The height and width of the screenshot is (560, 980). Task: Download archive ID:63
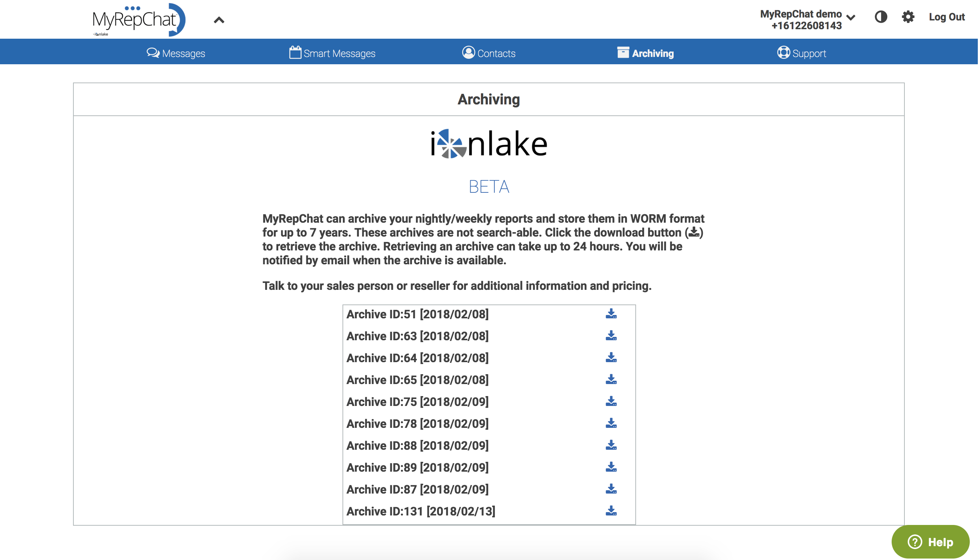point(612,336)
